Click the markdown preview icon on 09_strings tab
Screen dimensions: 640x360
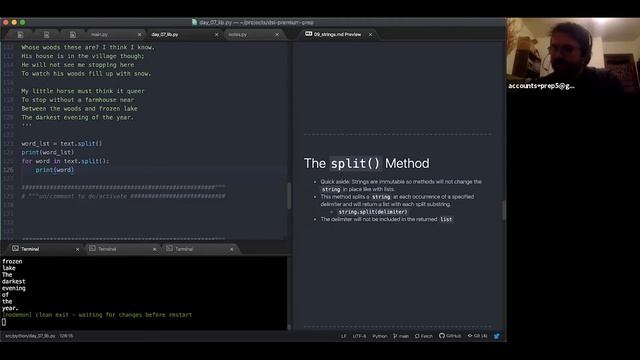(x=309, y=34)
